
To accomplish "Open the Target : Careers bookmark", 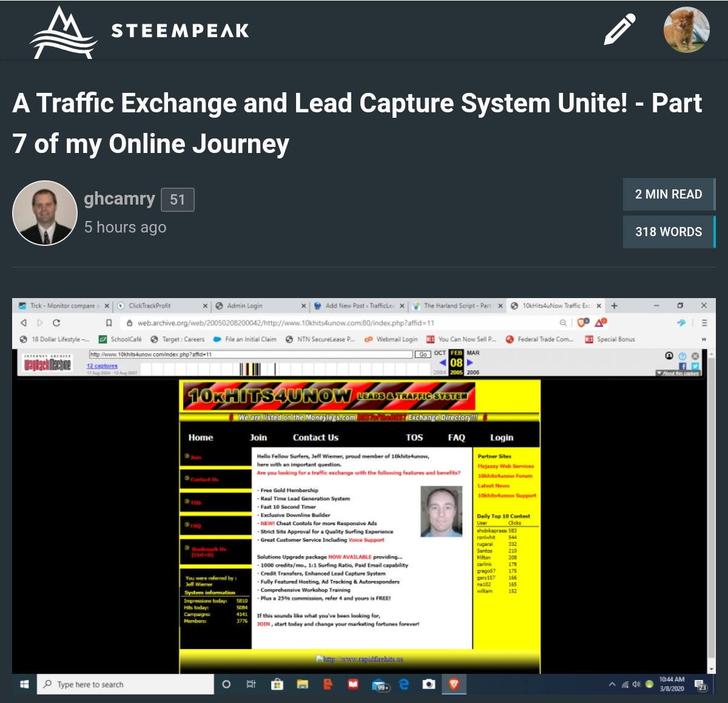I will click(177, 339).
